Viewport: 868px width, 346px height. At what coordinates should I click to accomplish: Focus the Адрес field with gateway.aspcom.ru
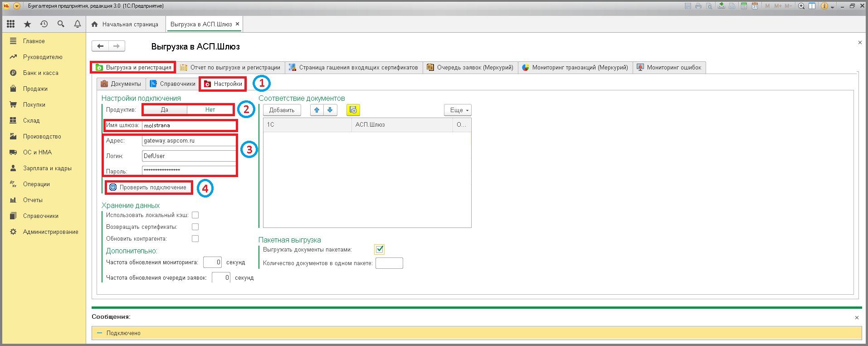(189, 141)
